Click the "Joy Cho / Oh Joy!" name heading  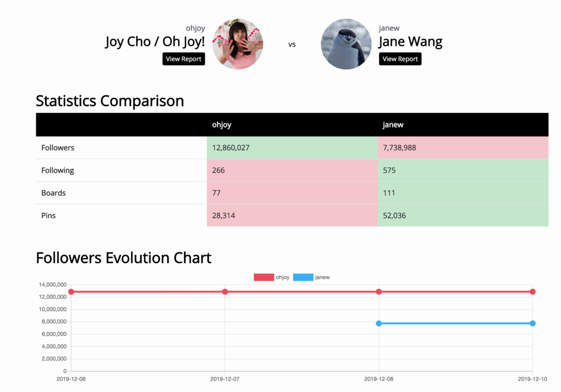[x=155, y=42]
